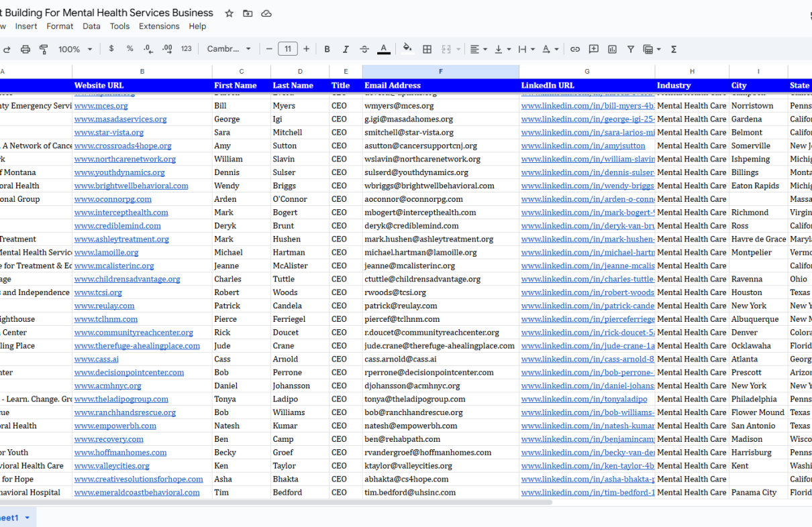The image size is (812, 527).
Task: Format as currency with dollar icon
Action: click(111, 49)
